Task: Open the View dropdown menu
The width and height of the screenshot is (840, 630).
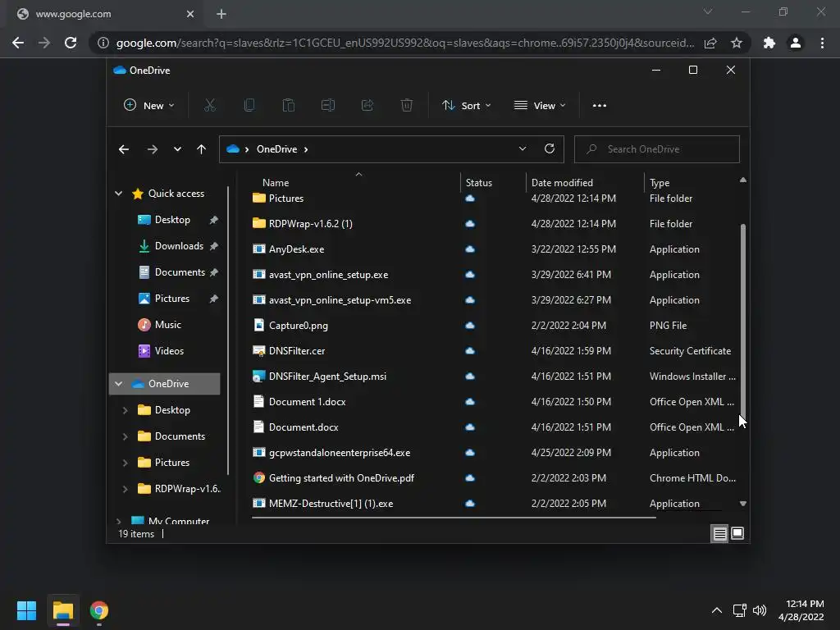Action: tap(540, 106)
